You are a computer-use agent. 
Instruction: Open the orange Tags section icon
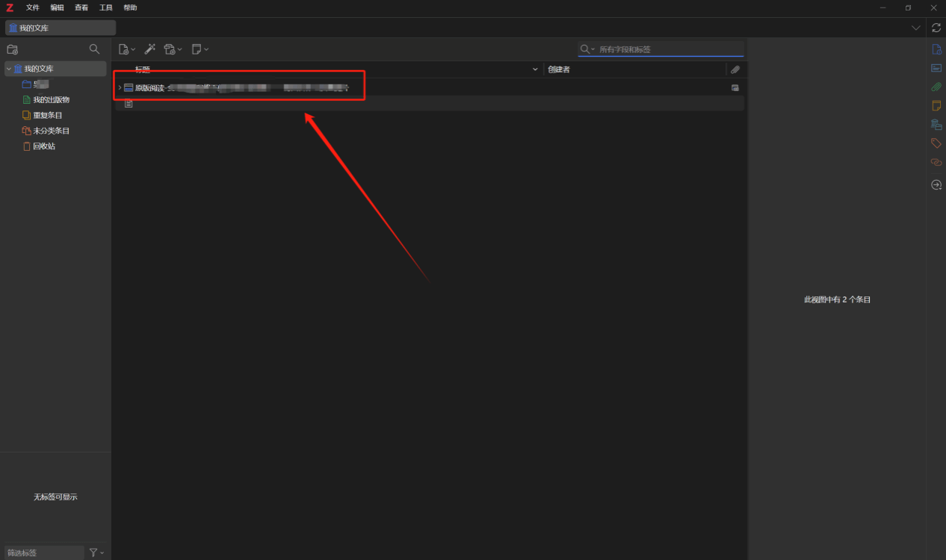coord(936,143)
